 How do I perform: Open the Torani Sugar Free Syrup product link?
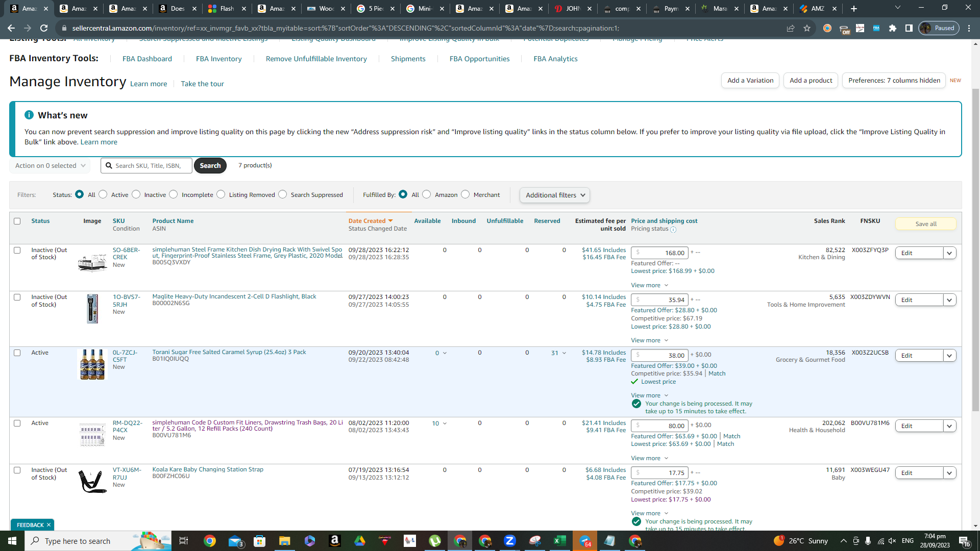pos(229,352)
